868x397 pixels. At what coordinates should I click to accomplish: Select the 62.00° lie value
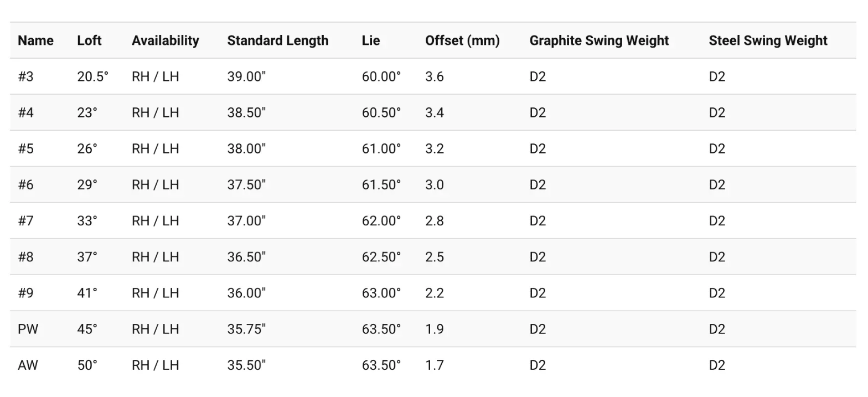[381, 221]
